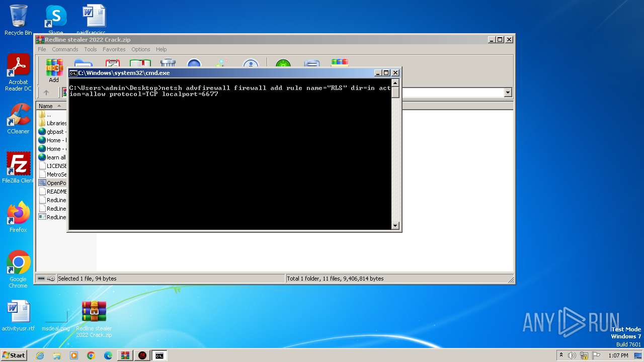644x362 pixels.
Task: Maximize the WinRAR window
Action: point(500,40)
